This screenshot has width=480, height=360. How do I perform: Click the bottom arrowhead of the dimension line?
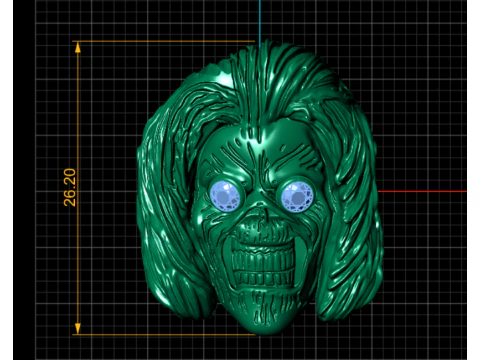pyautogui.click(x=78, y=328)
